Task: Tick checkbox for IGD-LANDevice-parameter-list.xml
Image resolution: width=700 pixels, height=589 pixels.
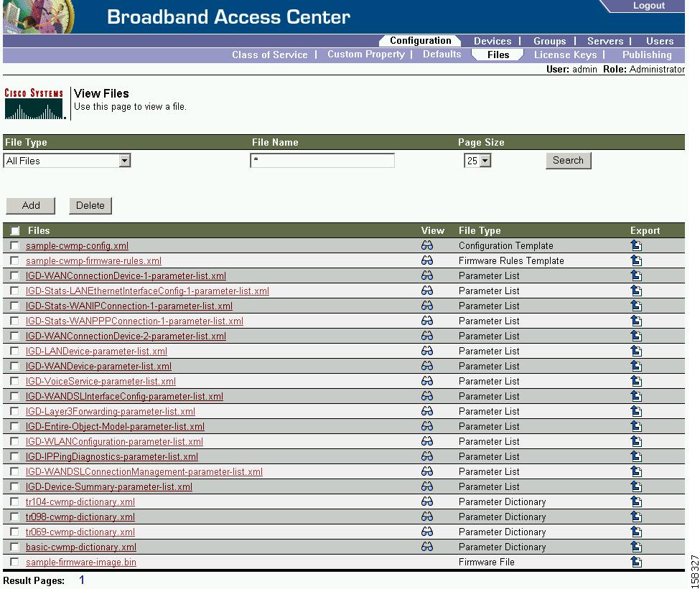Action: (x=15, y=351)
